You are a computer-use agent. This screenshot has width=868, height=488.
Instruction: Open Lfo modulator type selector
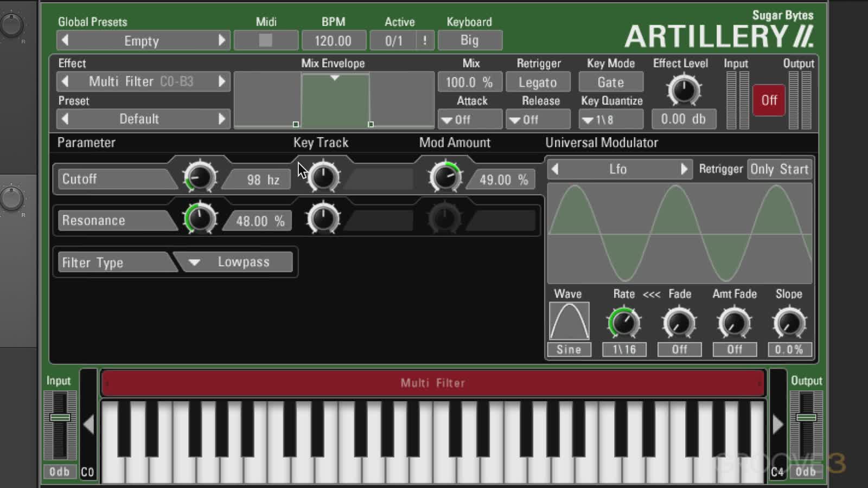[x=620, y=169]
